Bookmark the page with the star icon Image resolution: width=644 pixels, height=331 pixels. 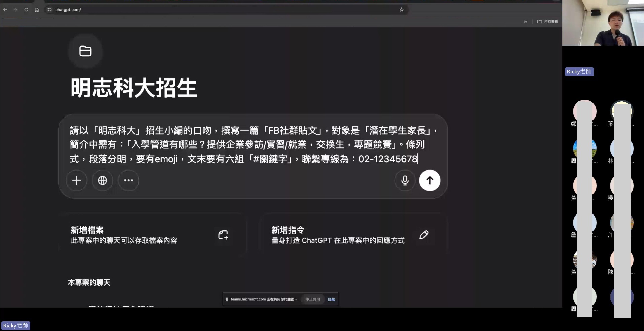(x=401, y=10)
